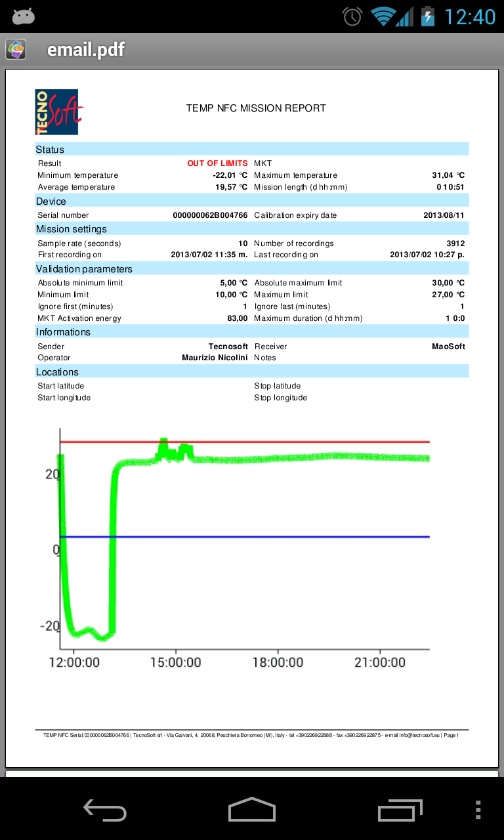Image resolution: width=504 pixels, height=840 pixels.
Task: Tap the Android debug icon in status bar
Action: point(23,16)
